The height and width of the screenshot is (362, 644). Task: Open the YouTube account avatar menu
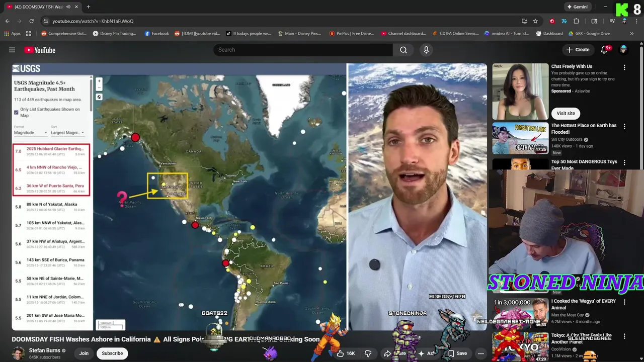[x=623, y=50]
